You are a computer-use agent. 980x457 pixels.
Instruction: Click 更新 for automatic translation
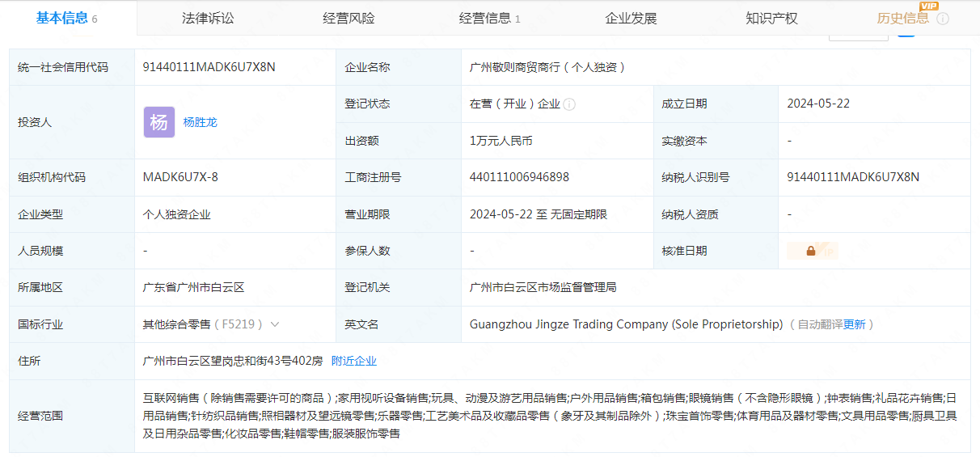tap(854, 324)
